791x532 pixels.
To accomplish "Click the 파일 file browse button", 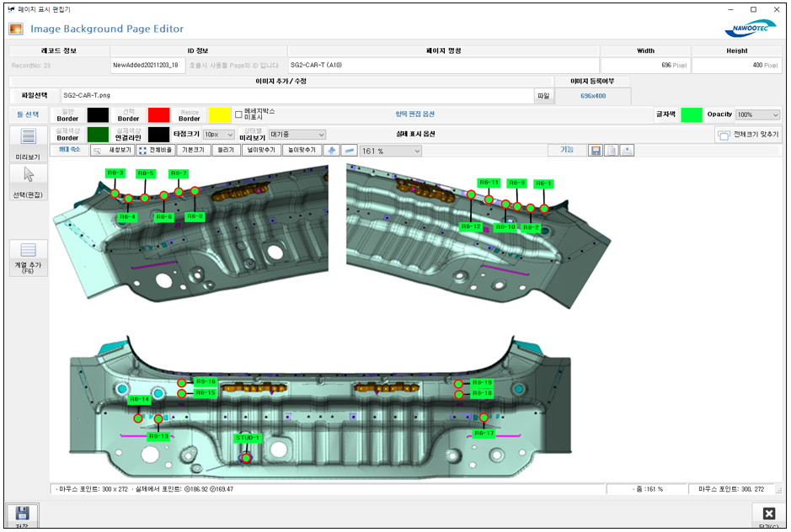I will (x=542, y=96).
